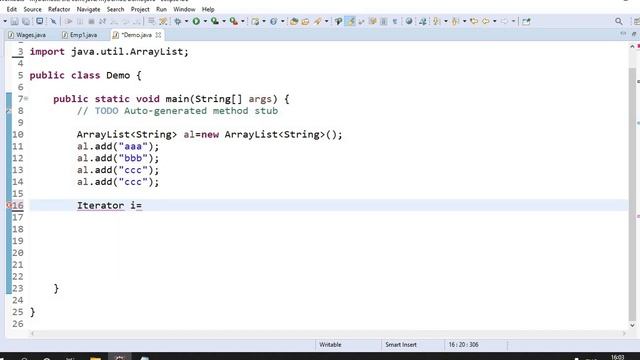
Task: Click the Resume debug icon
Action: pyautogui.click(x=68, y=21)
